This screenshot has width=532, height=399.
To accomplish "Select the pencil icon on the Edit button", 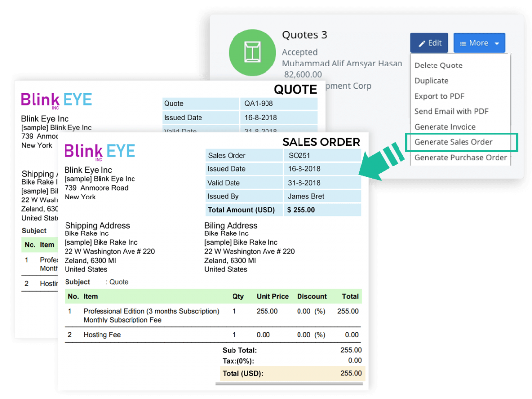I will (x=421, y=43).
